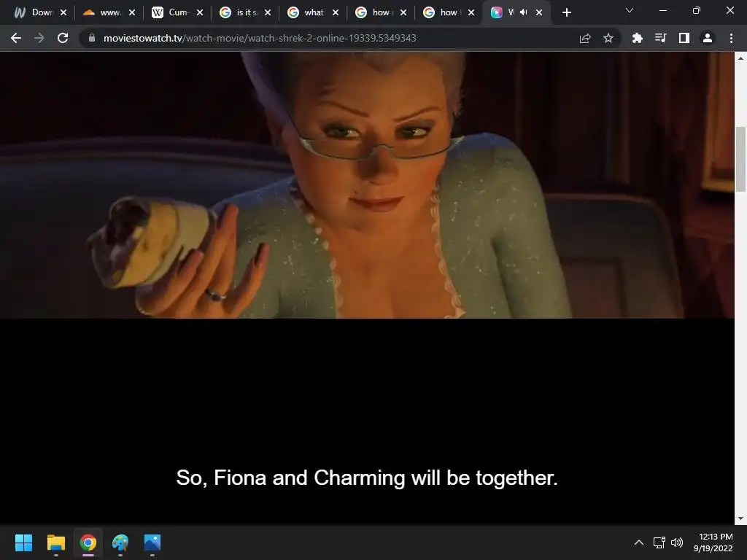View site security lock info
The height and width of the screenshot is (560, 747).
point(92,38)
